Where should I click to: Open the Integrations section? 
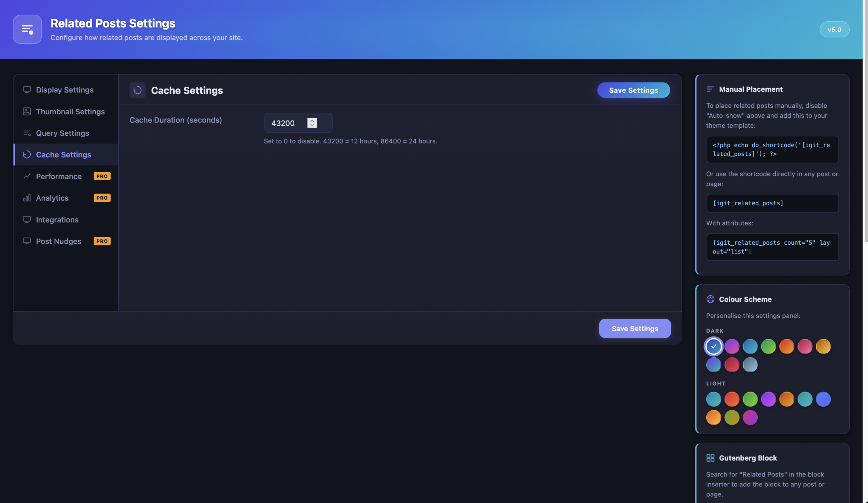pyautogui.click(x=57, y=220)
